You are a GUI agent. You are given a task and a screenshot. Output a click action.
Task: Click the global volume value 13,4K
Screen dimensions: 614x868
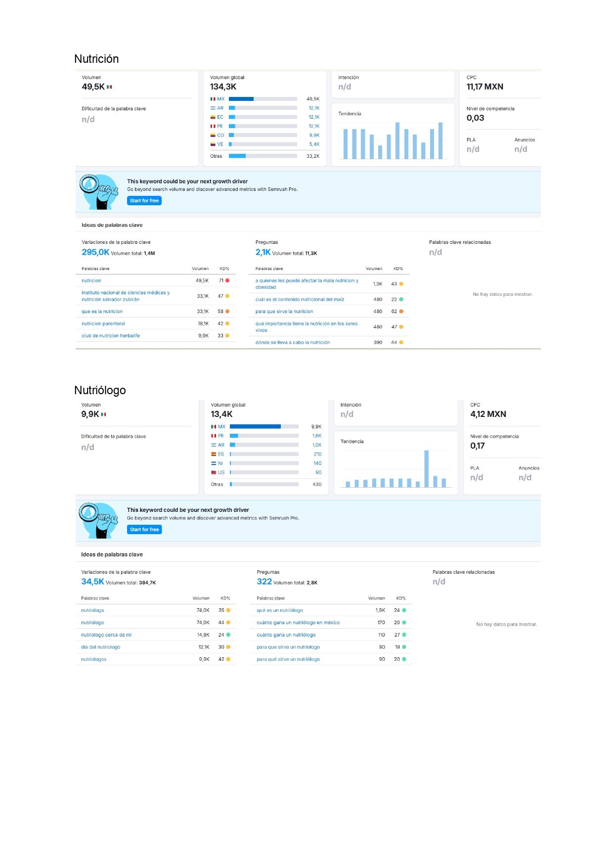(x=221, y=414)
